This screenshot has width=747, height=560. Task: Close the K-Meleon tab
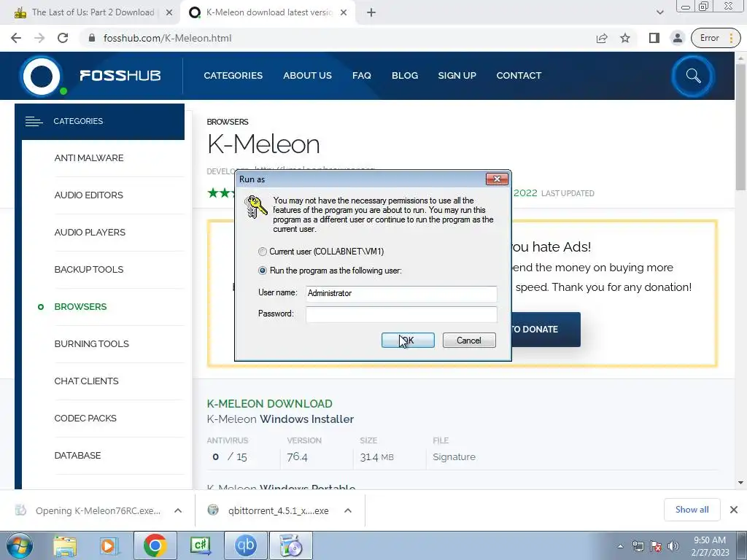coord(344,12)
